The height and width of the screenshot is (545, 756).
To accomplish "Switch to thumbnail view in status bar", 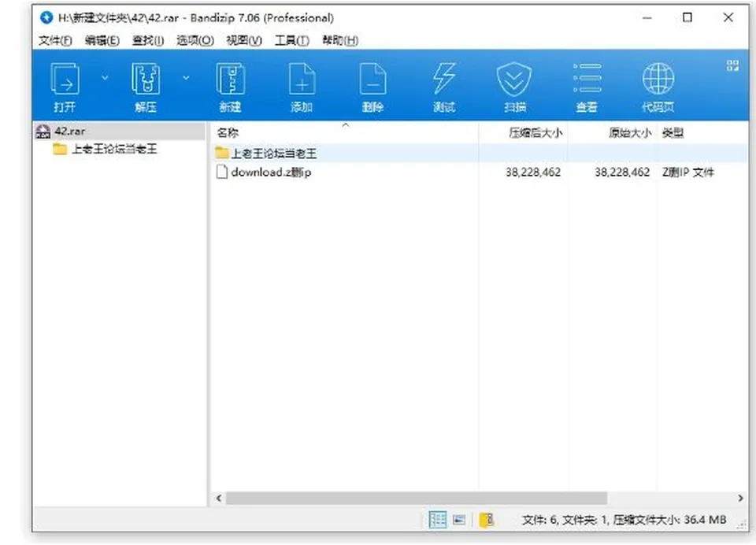I will pyautogui.click(x=459, y=520).
